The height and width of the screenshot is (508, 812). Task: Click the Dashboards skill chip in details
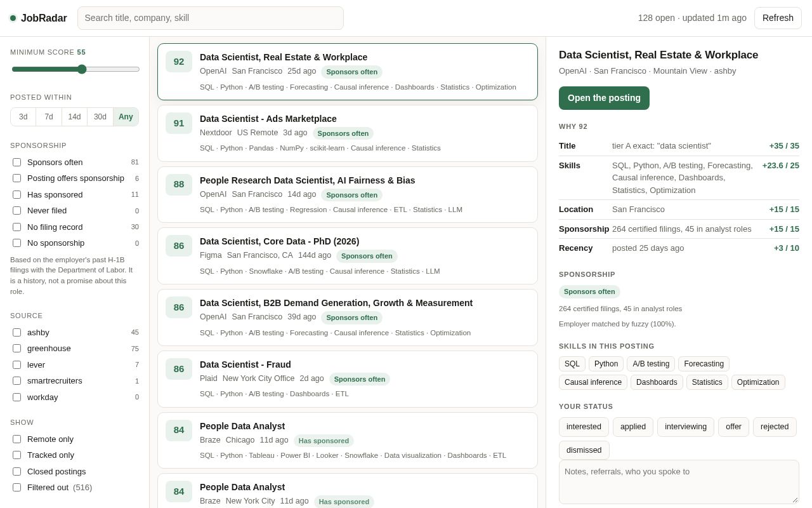pyautogui.click(x=657, y=382)
